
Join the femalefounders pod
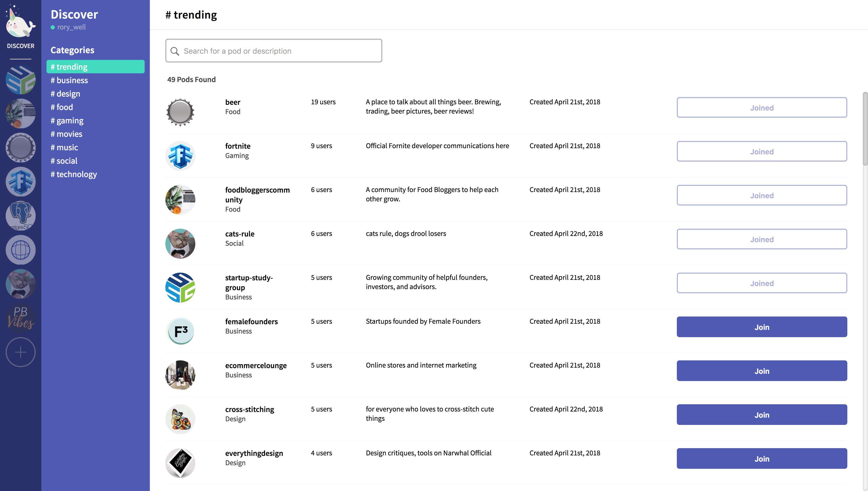tap(761, 327)
